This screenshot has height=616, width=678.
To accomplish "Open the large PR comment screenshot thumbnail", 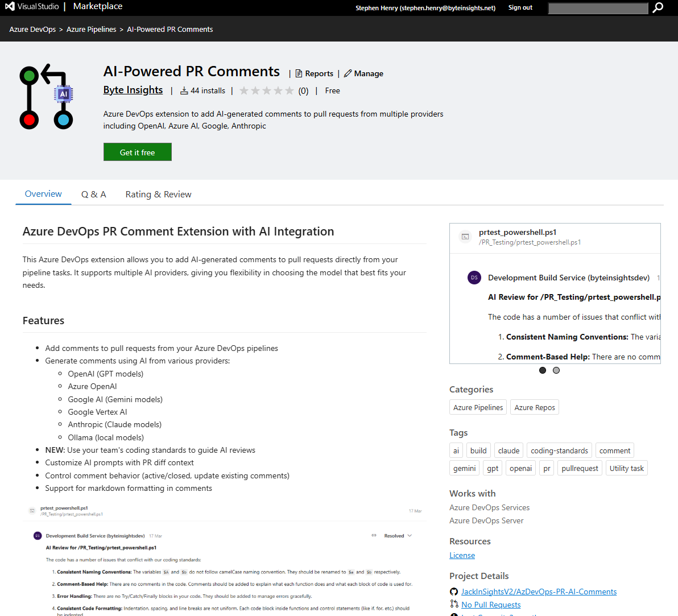I will coord(225,557).
